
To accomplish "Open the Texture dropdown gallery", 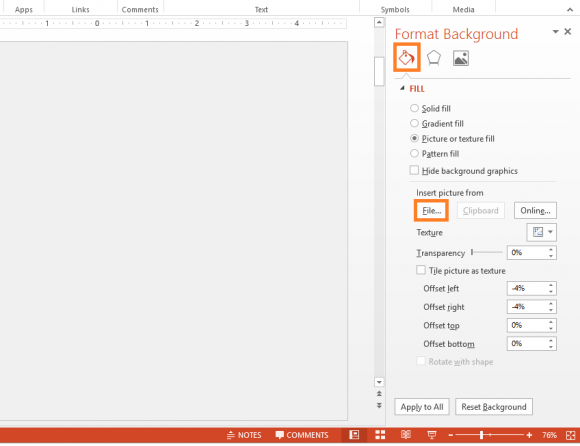I will coord(542,232).
